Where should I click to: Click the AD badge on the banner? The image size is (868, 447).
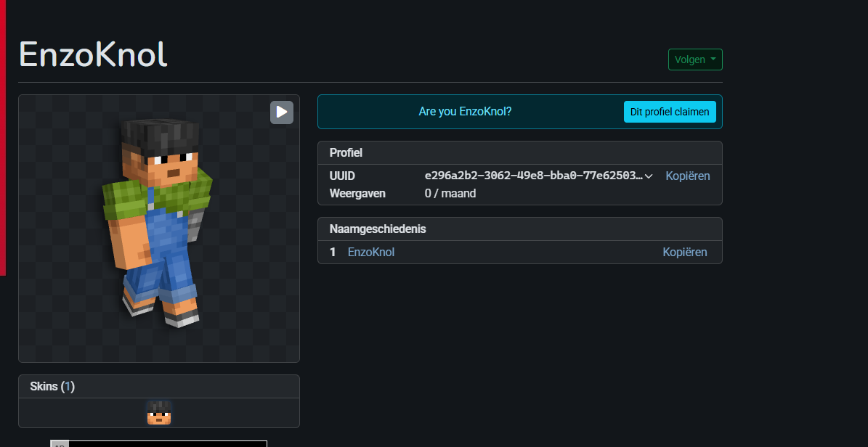[59, 443]
